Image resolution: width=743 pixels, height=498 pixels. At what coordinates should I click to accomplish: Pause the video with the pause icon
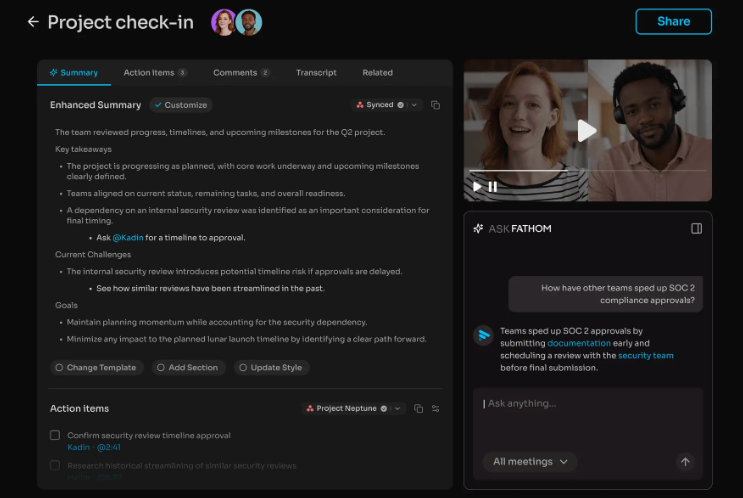pos(493,186)
